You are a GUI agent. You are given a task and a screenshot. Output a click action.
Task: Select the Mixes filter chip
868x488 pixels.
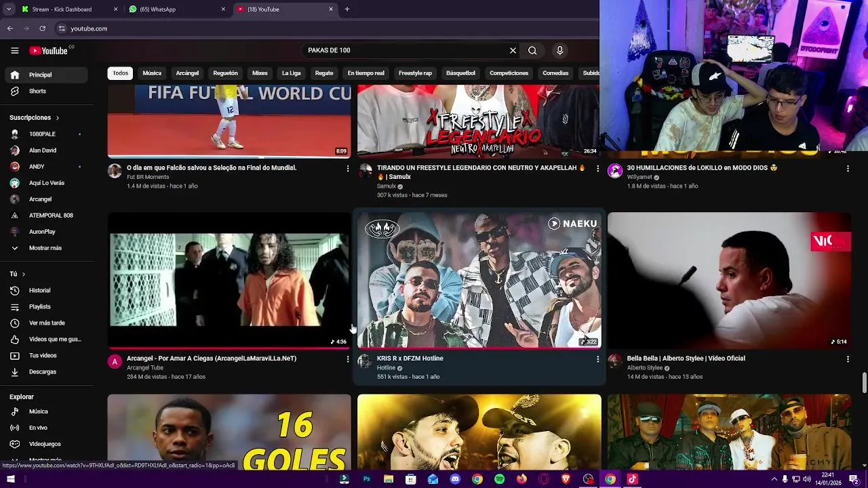(260, 73)
